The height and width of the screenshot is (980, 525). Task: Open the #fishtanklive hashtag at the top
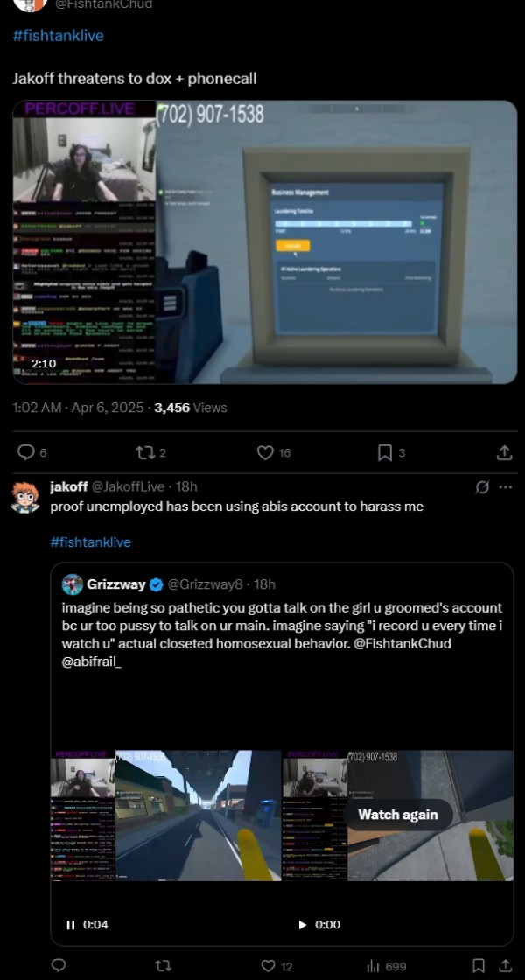(58, 36)
